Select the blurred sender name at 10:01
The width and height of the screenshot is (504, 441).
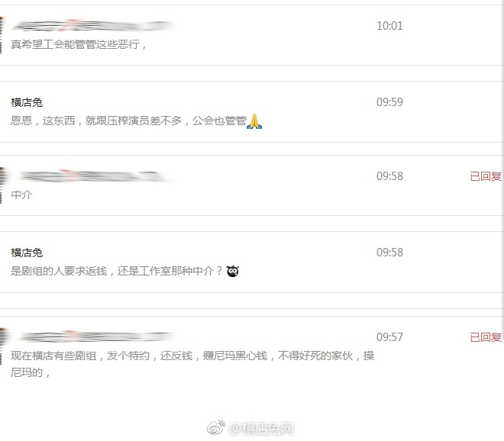click(92, 25)
